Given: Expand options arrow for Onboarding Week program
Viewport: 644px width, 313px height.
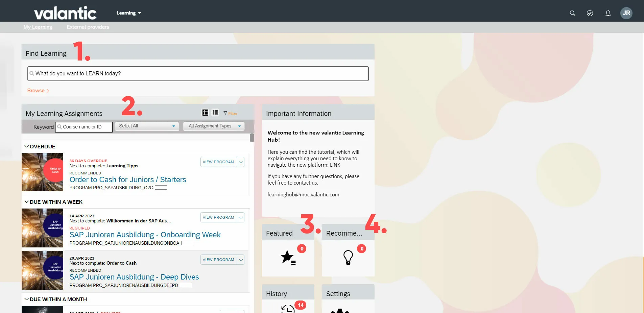Looking at the screenshot, I should [x=240, y=217].
